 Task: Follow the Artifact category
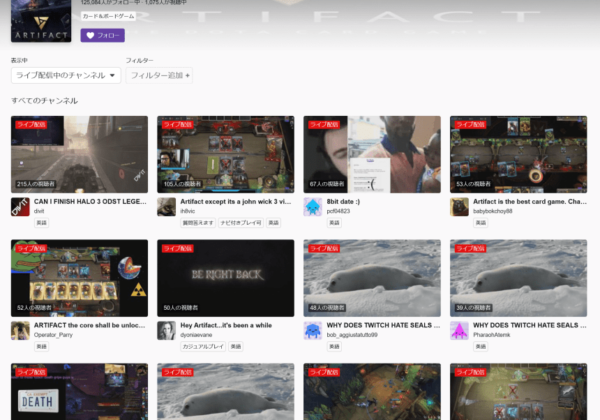(x=103, y=36)
